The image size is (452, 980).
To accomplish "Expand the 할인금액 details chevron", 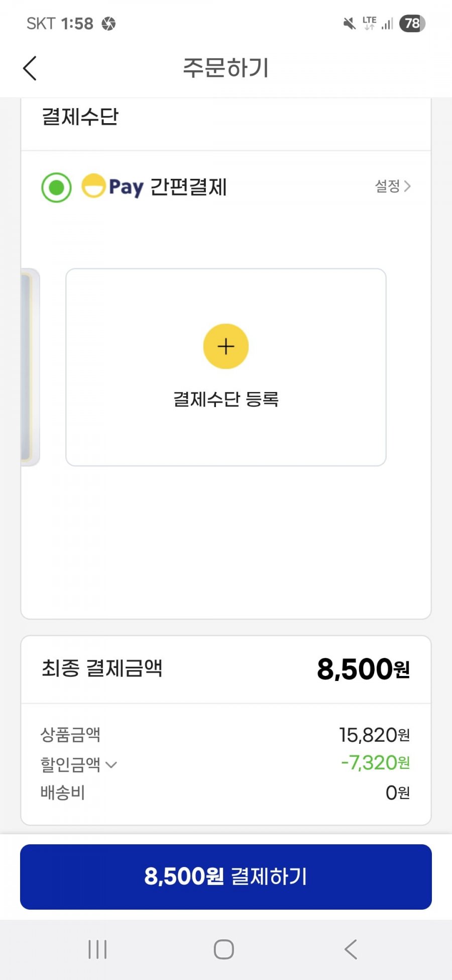I will point(111,765).
